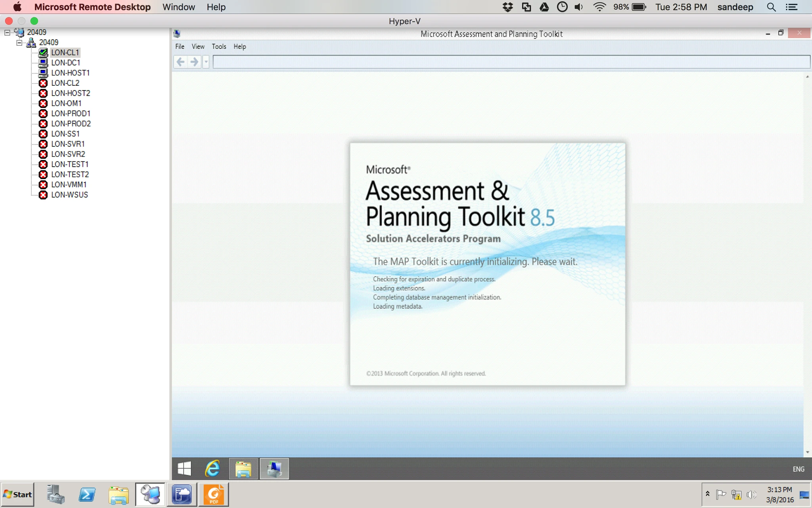The height and width of the screenshot is (508, 812).
Task: Select the LON-DC1 virtual machine
Action: [65, 63]
